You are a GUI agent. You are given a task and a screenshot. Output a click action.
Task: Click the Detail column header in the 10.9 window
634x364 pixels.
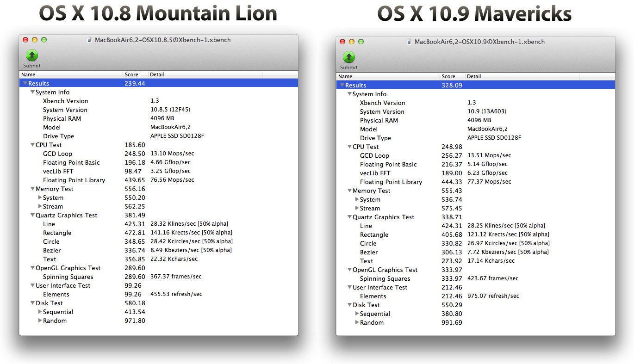[522, 76]
